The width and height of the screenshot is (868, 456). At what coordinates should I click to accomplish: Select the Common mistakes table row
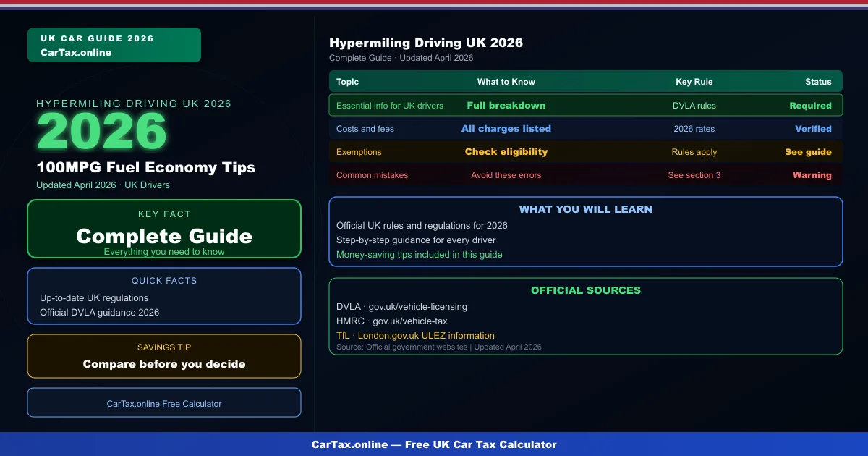pyautogui.click(x=586, y=174)
